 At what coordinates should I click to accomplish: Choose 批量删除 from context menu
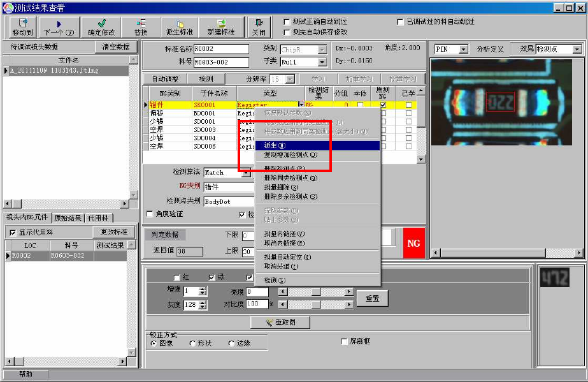[x=317, y=187]
